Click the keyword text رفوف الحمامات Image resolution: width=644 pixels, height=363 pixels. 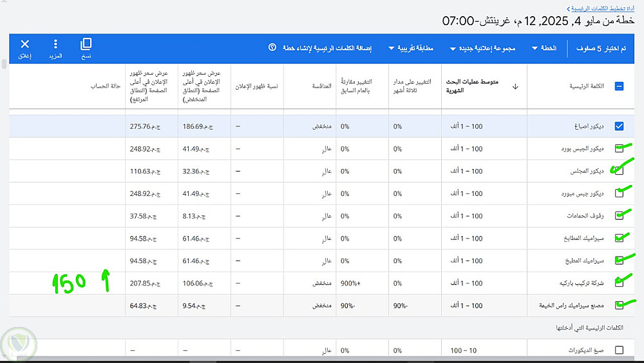point(585,216)
